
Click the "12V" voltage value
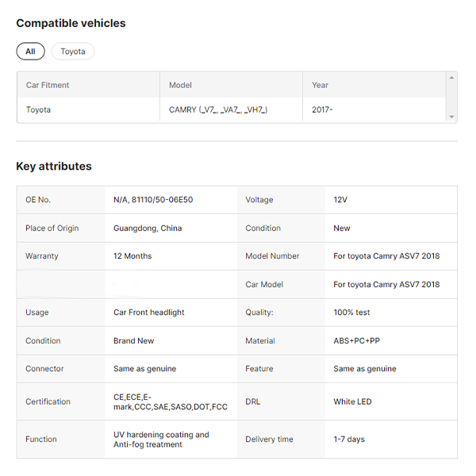pos(342,200)
